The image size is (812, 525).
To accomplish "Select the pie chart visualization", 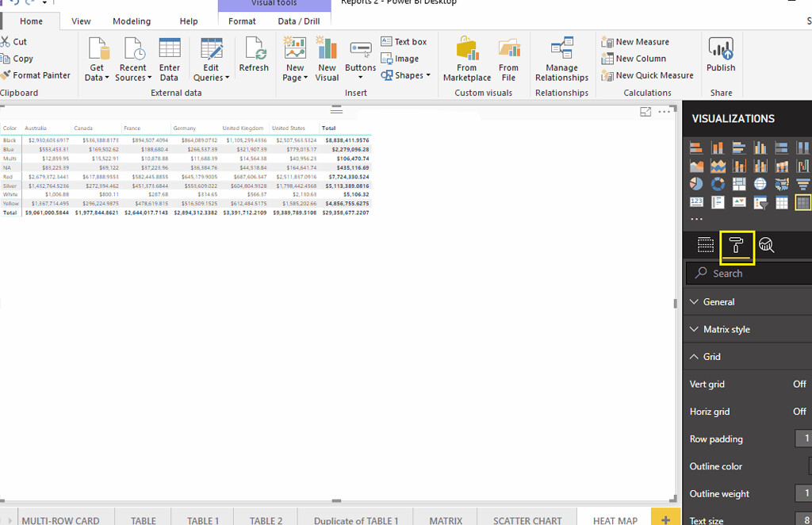I will tap(696, 184).
